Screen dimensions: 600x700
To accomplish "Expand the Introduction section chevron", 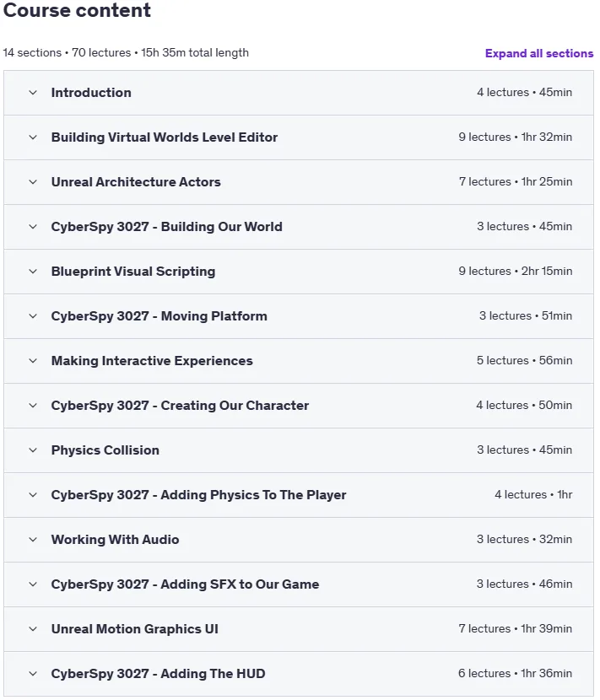I will 33,93.
